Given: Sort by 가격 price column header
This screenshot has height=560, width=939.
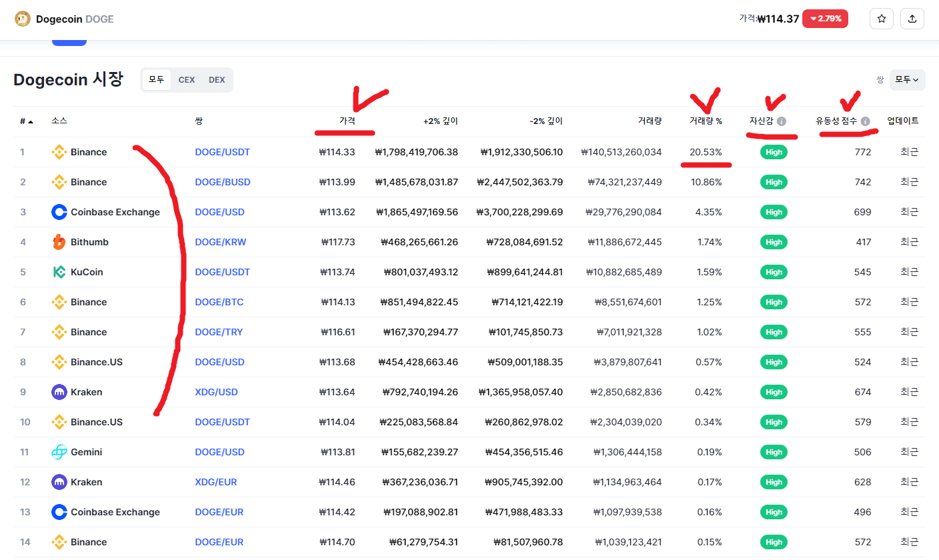Looking at the screenshot, I should pyautogui.click(x=347, y=121).
